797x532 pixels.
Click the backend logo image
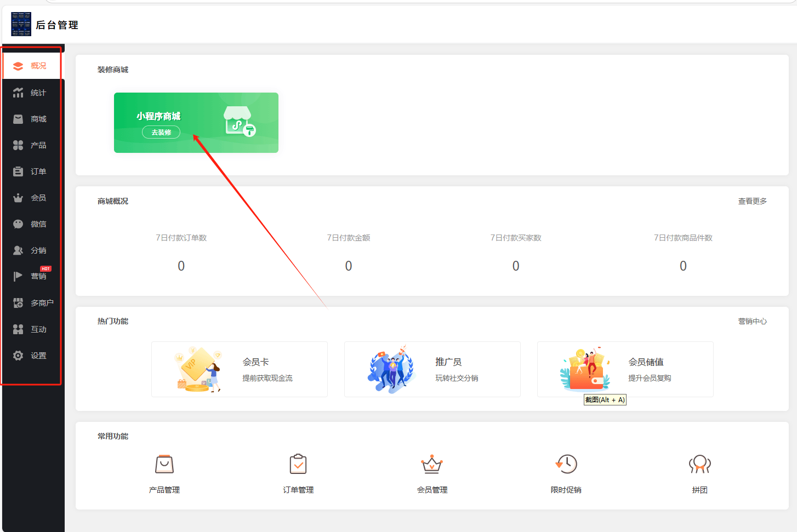(21, 25)
